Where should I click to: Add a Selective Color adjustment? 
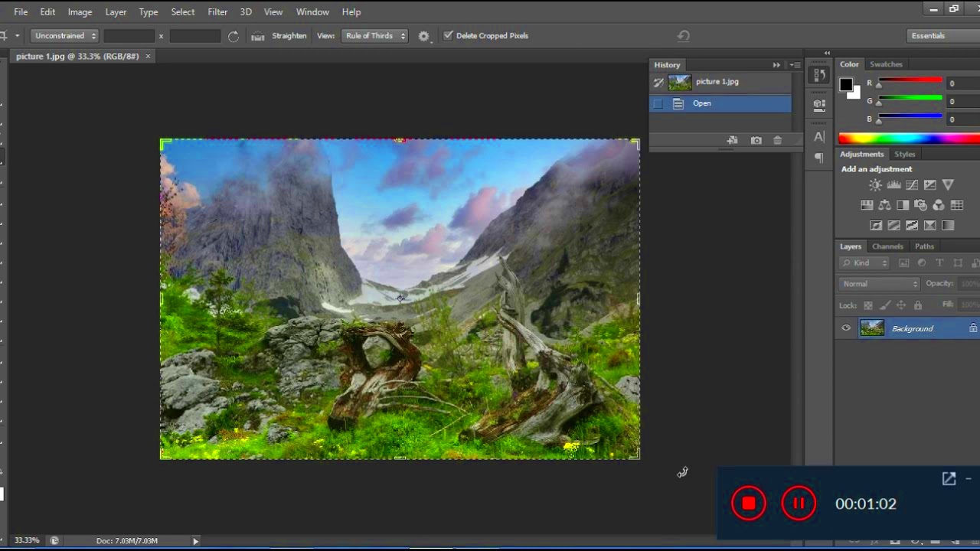point(930,226)
